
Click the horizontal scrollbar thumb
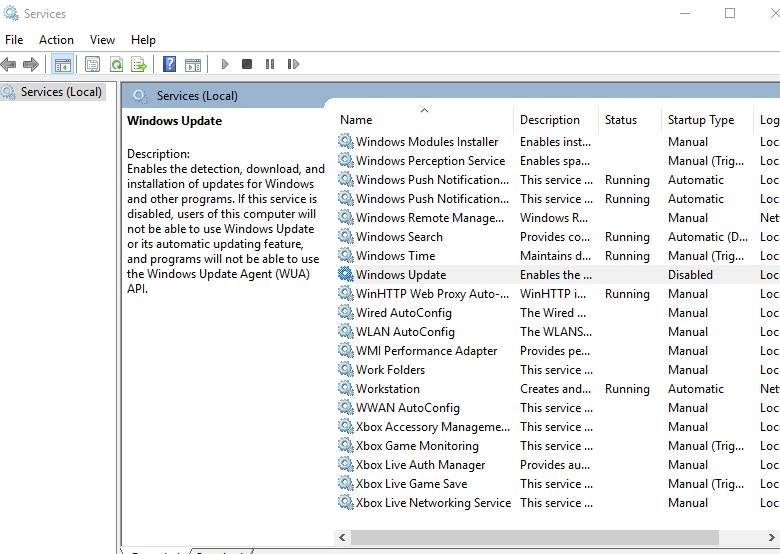click(535, 537)
